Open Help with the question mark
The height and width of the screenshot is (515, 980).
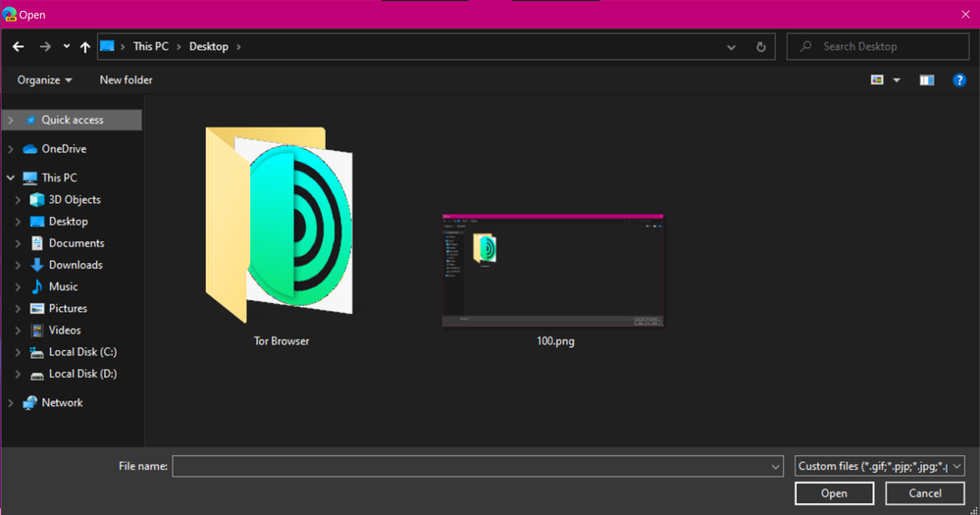958,80
